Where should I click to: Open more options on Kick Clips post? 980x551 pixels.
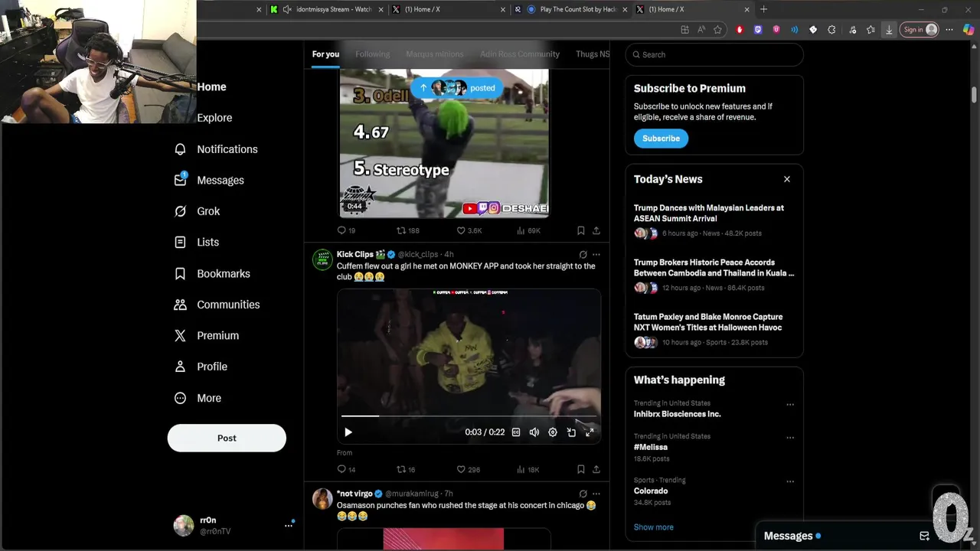(x=596, y=255)
